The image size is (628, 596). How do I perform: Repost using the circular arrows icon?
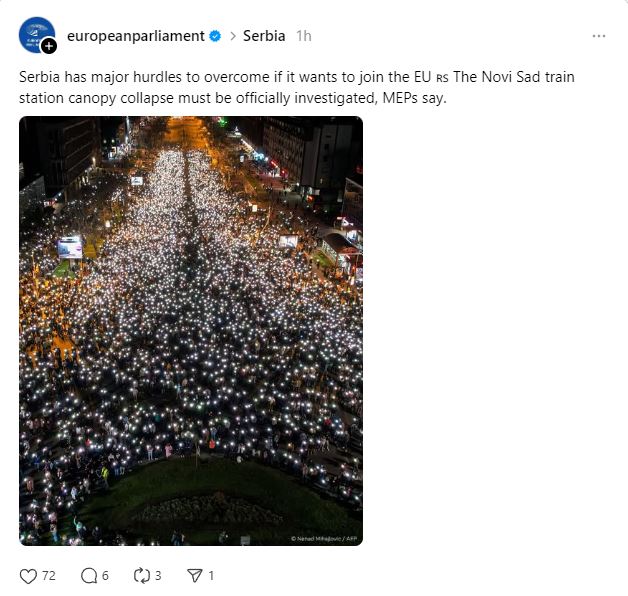point(141,576)
